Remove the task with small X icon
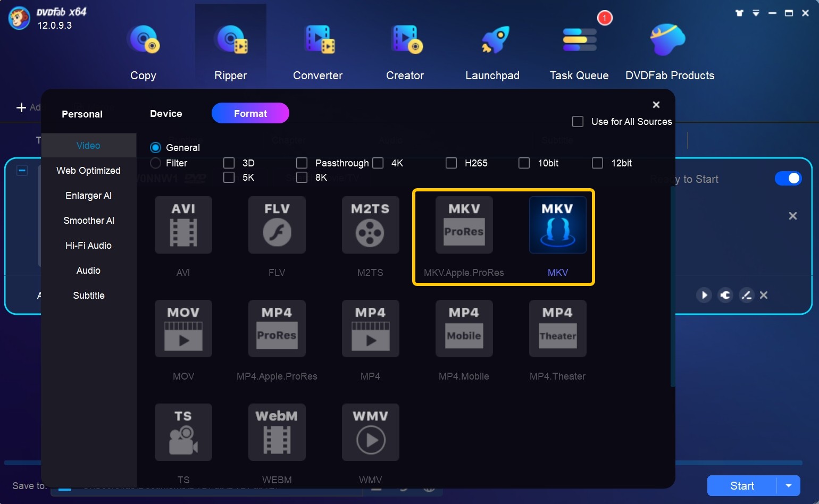 764,295
